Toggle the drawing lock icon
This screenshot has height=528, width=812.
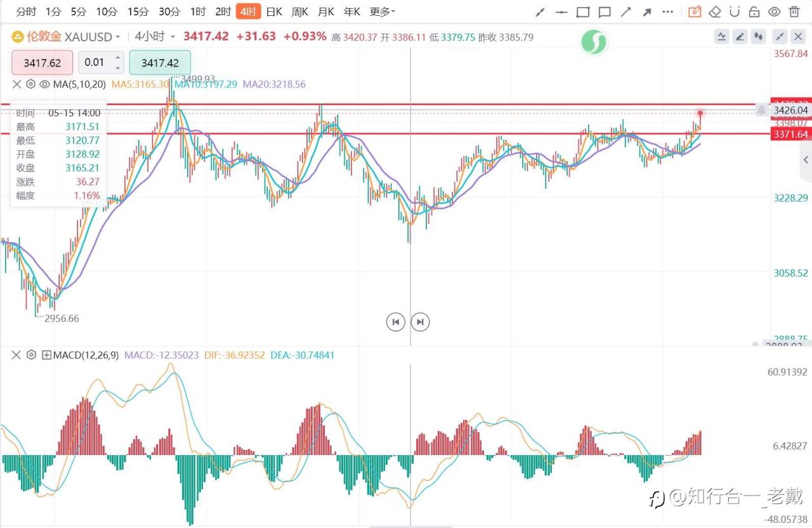(x=754, y=11)
